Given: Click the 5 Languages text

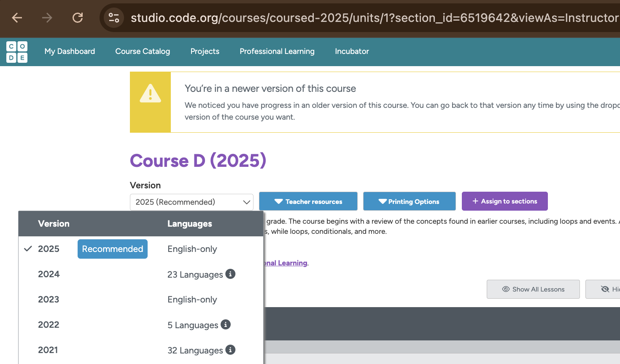Looking at the screenshot, I should point(193,325).
